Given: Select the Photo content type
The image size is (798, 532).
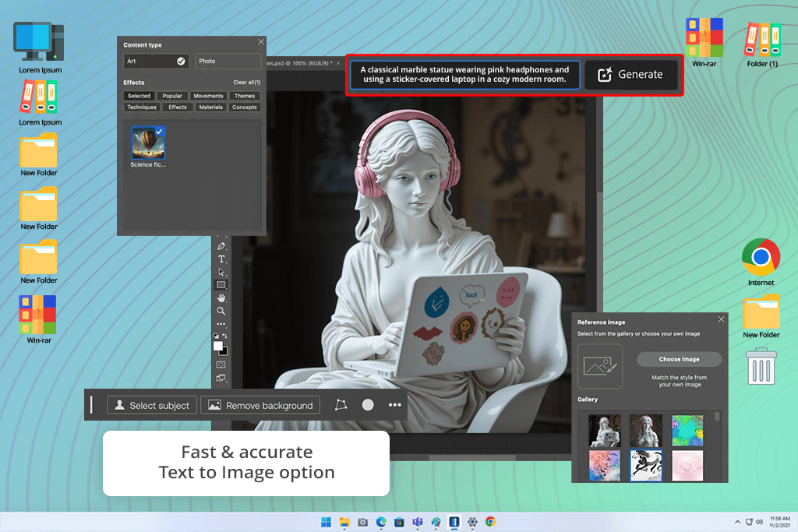Looking at the screenshot, I should 228,61.
